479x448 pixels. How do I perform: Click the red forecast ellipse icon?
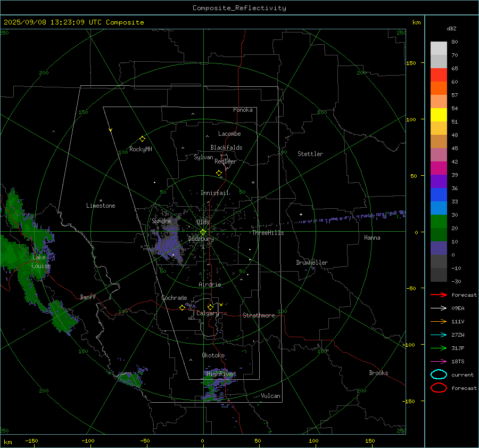click(x=439, y=388)
